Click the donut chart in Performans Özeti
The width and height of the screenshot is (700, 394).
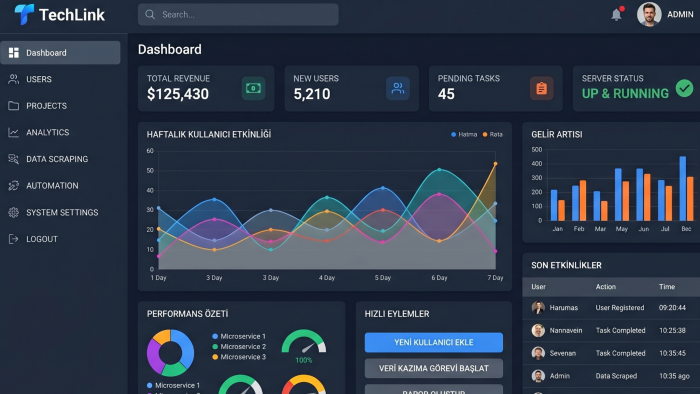[171, 353]
